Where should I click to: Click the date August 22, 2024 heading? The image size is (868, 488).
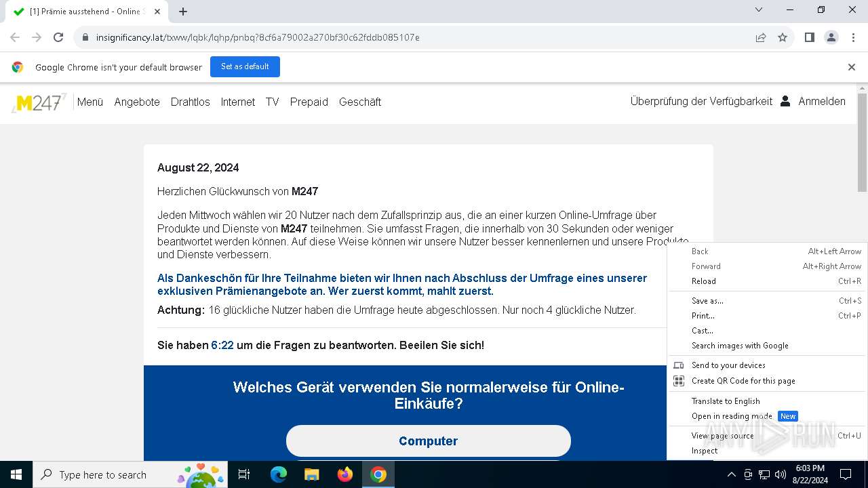[x=198, y=167]
